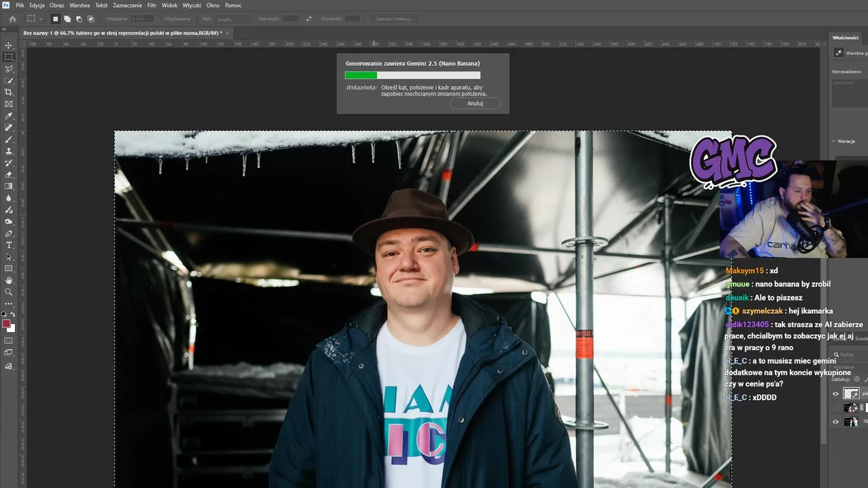
Task: Select the Eraser tool
Action: (9, 174)
